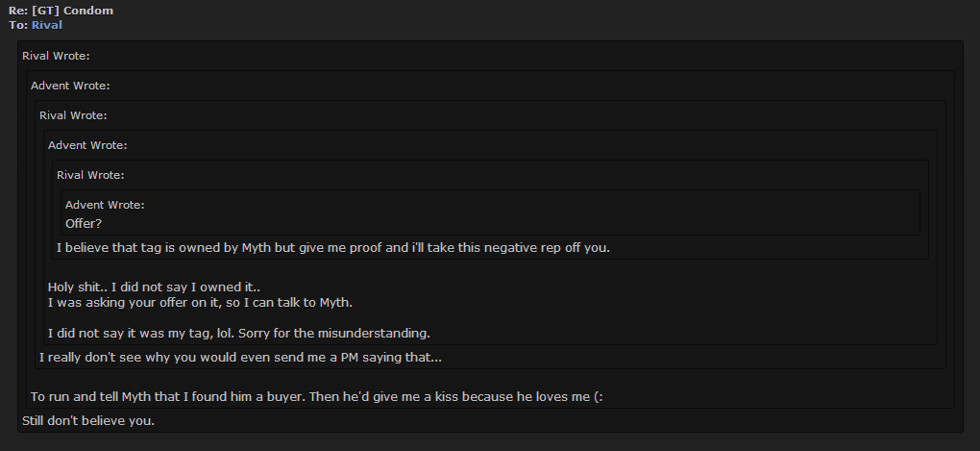Click the smiley '(:' ending the kiss sentence
The height and width of the screenshot is (451, 980).
click(x=598, y=396)
